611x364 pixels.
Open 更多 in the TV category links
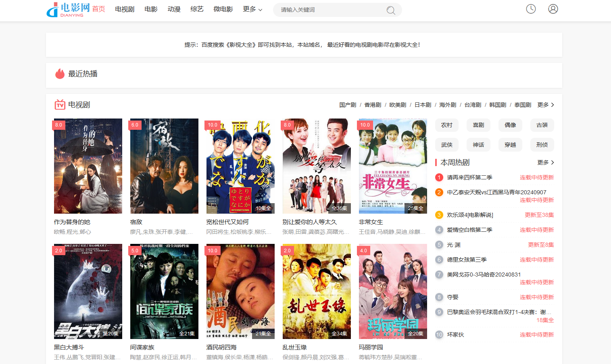(546, 105)
